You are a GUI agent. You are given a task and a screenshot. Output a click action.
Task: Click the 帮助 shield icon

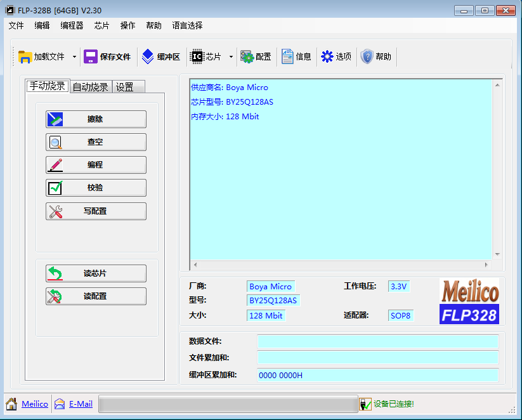click(x=367, y=56)
